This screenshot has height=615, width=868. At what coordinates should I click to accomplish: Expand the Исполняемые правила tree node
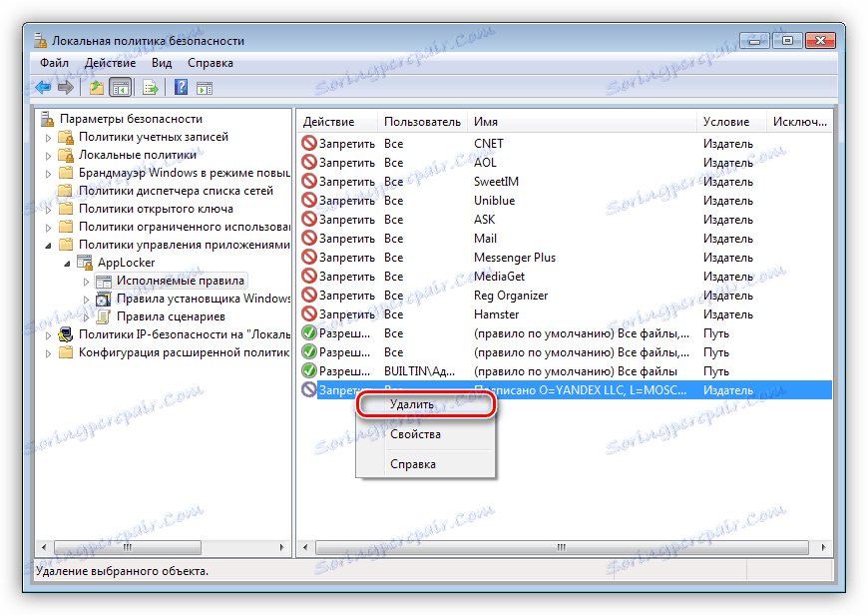click(x=87, y=281)
